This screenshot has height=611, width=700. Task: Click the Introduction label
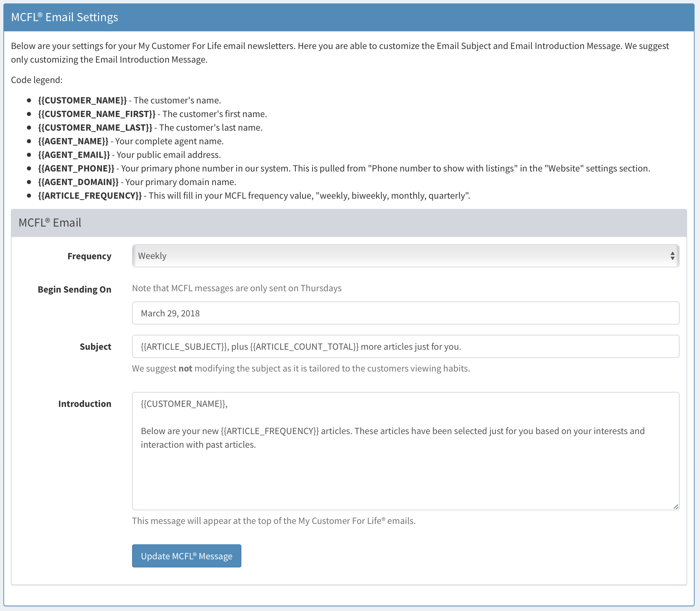(85, 404)
